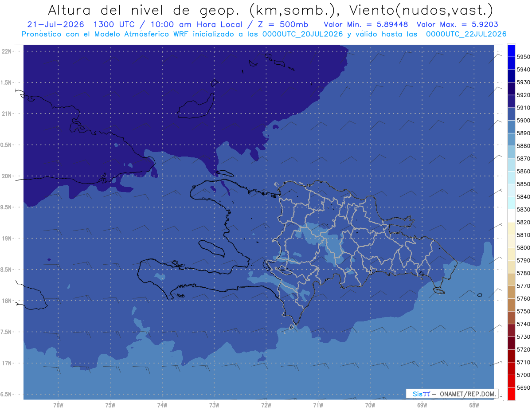Click the '75W' longitude axis label
This screenshot has height=411, width=532.
point(110,405)
